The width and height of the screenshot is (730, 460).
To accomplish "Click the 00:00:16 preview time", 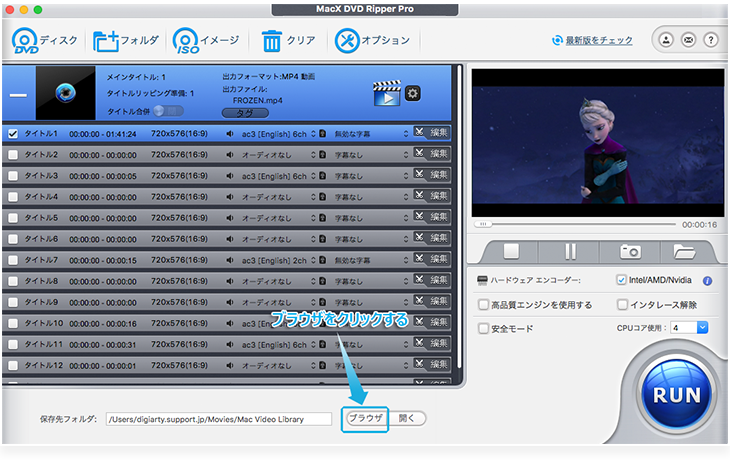I will [699, 225].
